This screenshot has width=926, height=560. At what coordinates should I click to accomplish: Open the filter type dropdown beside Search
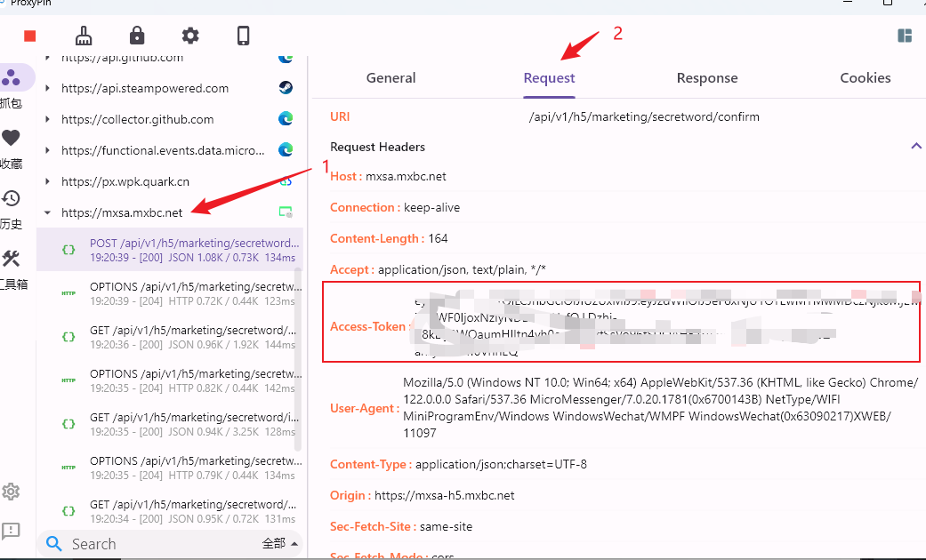[281, 544]
